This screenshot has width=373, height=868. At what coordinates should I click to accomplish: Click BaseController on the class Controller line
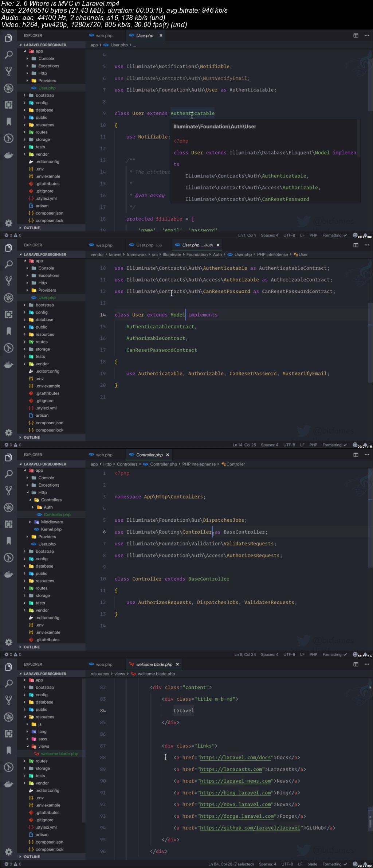pos(209,579)
